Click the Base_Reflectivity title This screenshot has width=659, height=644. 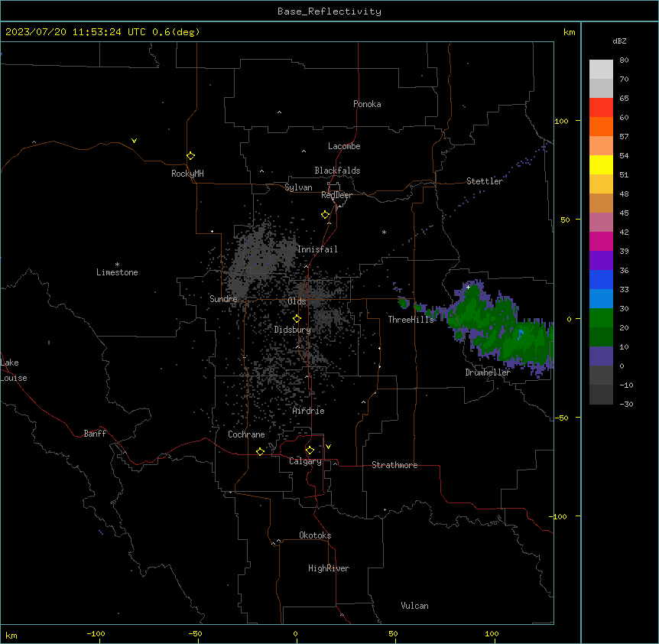pyautogui.click(x=329, y=11)
